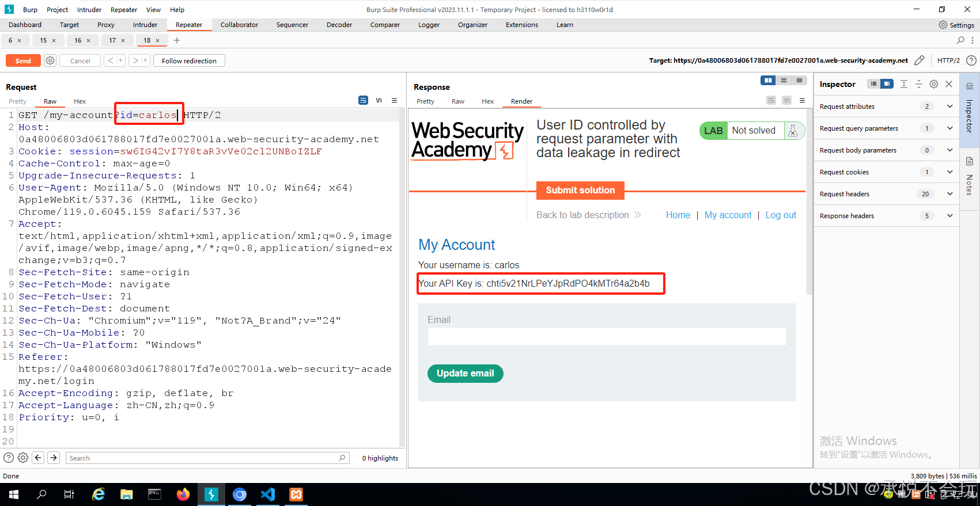The image size is (980, 506).
Task: Click the magnifier search icon in the tab bar
Action: point(960,40)
